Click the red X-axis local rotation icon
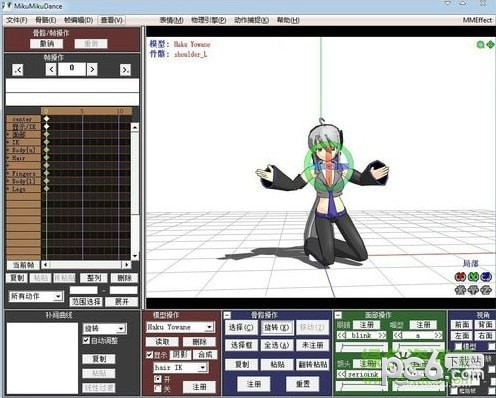The height and width of the screenshot is (398, 496). tap(460, 276)
